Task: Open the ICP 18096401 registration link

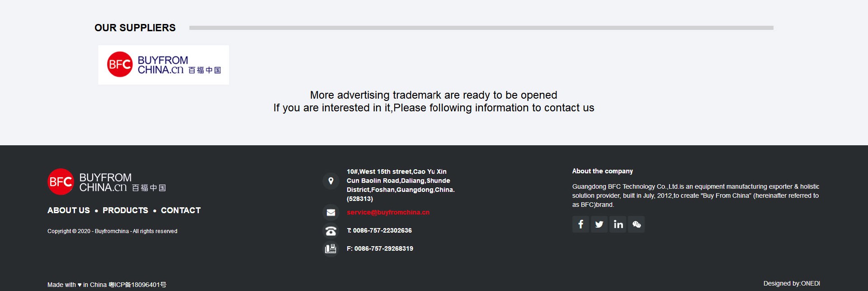Action: [137, 285]
